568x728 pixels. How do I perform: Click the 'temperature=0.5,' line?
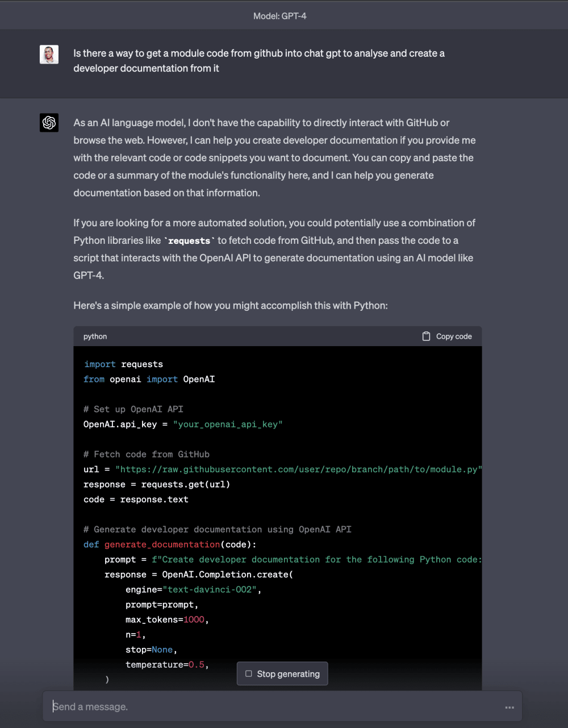coord(168,665)
